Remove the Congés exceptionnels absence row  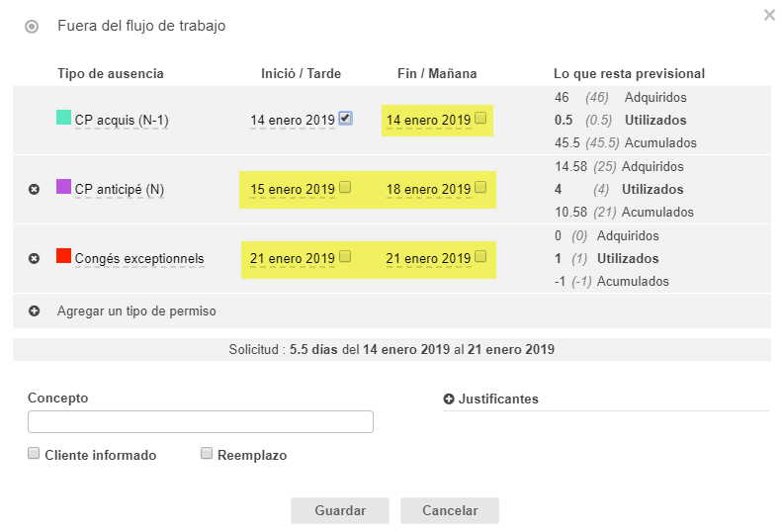[34, 258]
